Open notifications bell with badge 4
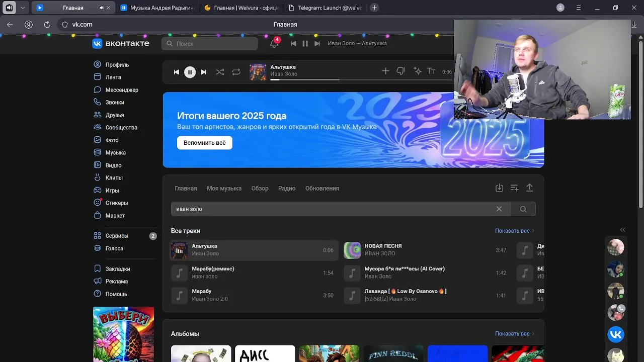The image size is (644, 362). (274, 43)
